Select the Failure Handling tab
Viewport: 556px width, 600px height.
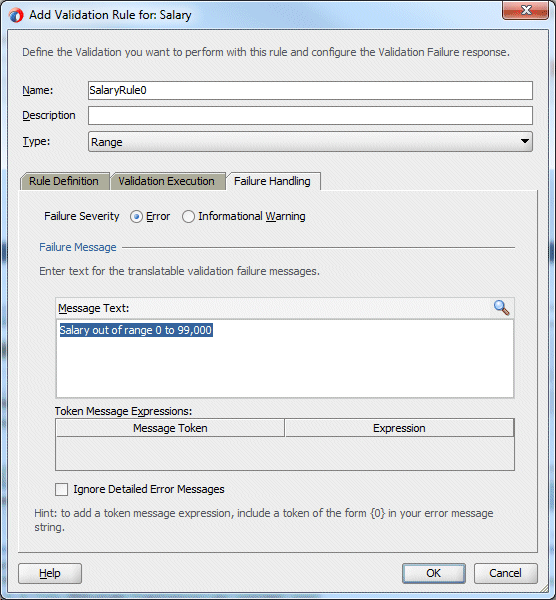[272, 181]
